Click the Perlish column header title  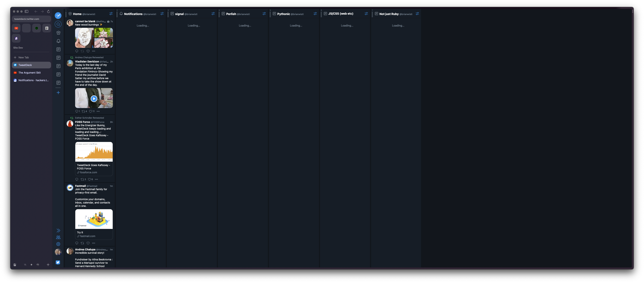(231, 14)
